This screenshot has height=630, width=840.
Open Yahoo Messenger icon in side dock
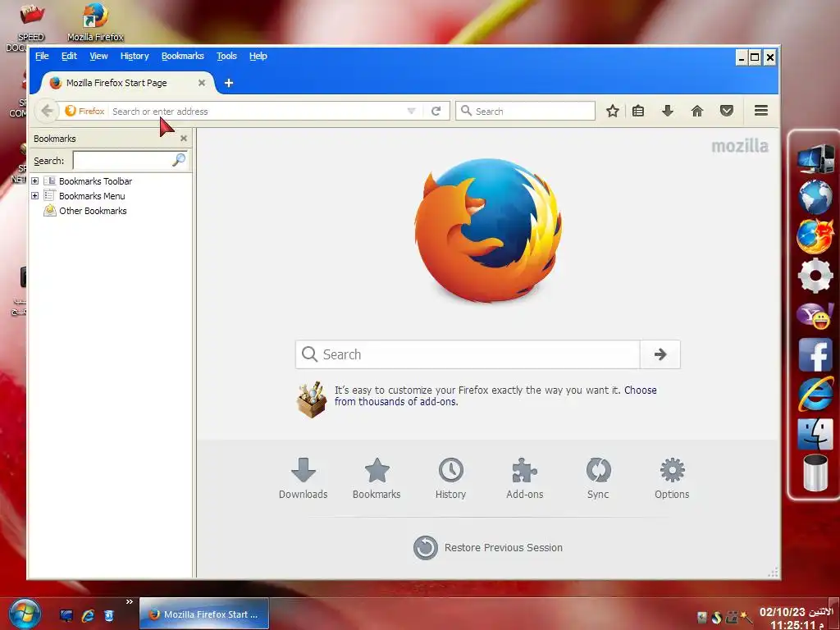[815, 316]
